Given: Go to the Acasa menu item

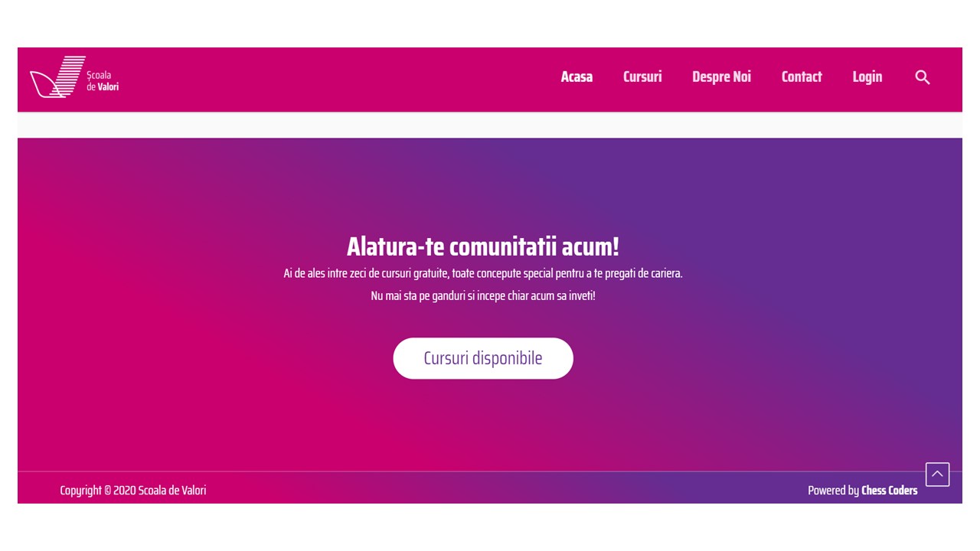Looking at the screenshot, I should pos(577,77).
